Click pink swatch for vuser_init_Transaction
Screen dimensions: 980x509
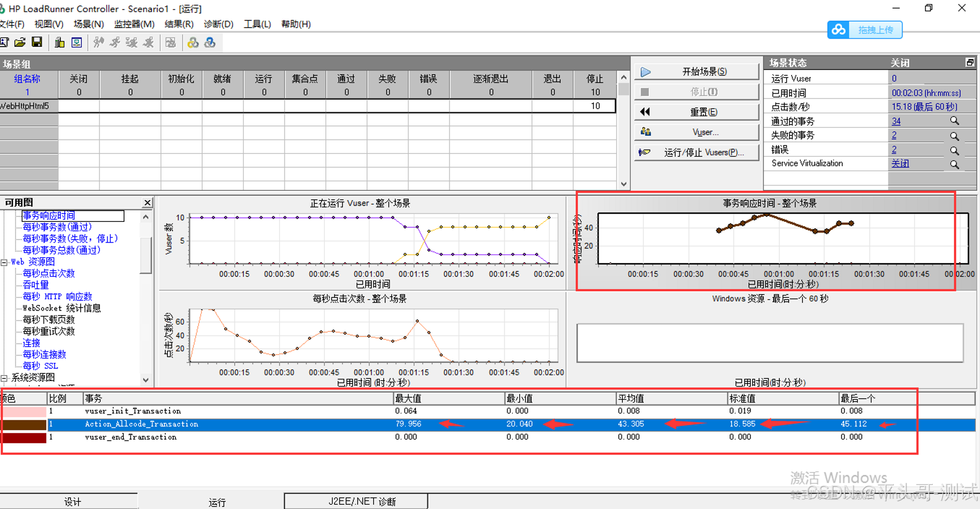point(24,412)
